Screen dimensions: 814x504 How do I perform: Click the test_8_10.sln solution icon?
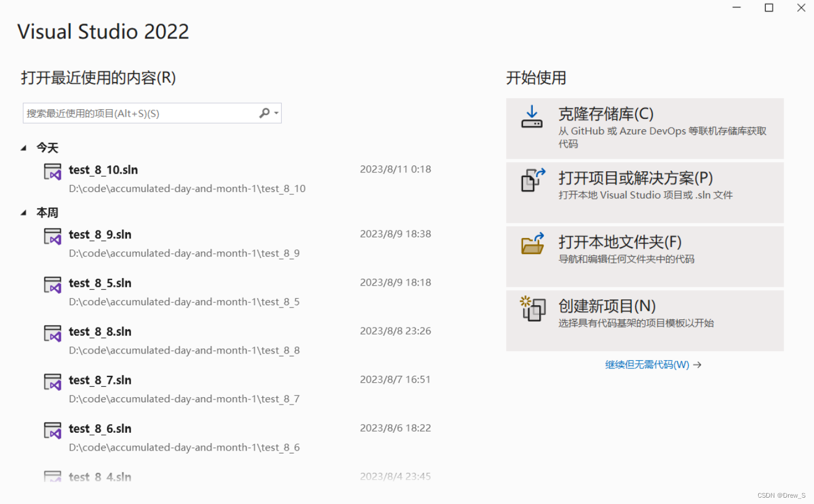click(53, 171)
